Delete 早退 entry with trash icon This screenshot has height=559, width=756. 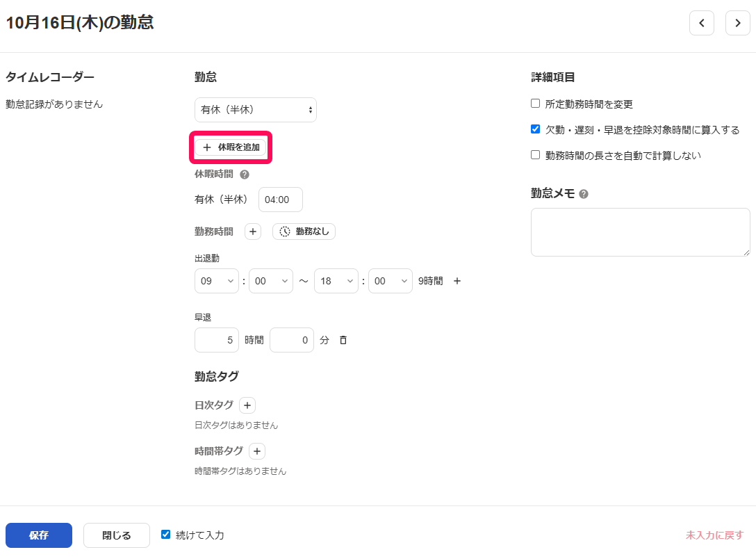point(343,340)
